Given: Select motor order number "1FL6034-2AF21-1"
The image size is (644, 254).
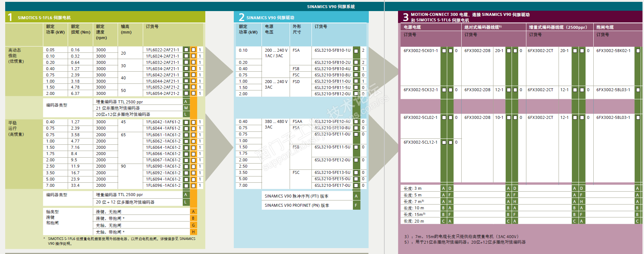Looking at the screenshot, I should 162,69.
